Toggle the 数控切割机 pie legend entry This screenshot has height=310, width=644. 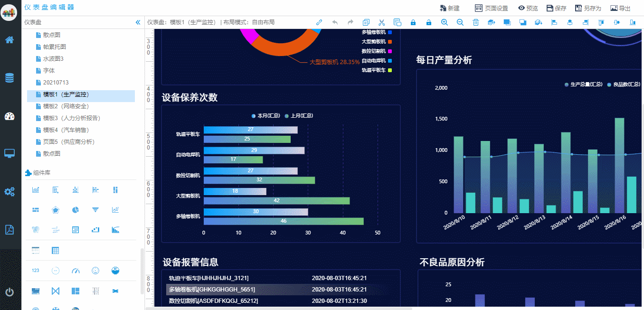[377, 51]
